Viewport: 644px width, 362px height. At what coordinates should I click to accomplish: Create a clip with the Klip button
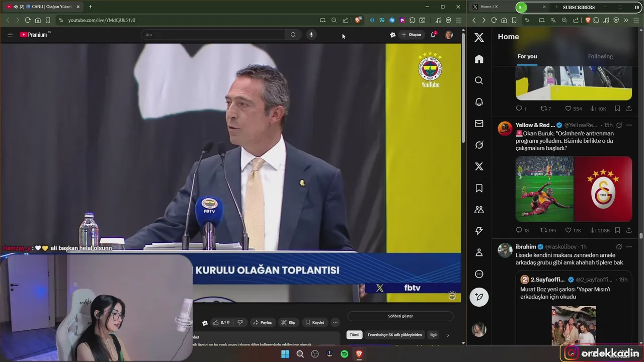[288, 322]
